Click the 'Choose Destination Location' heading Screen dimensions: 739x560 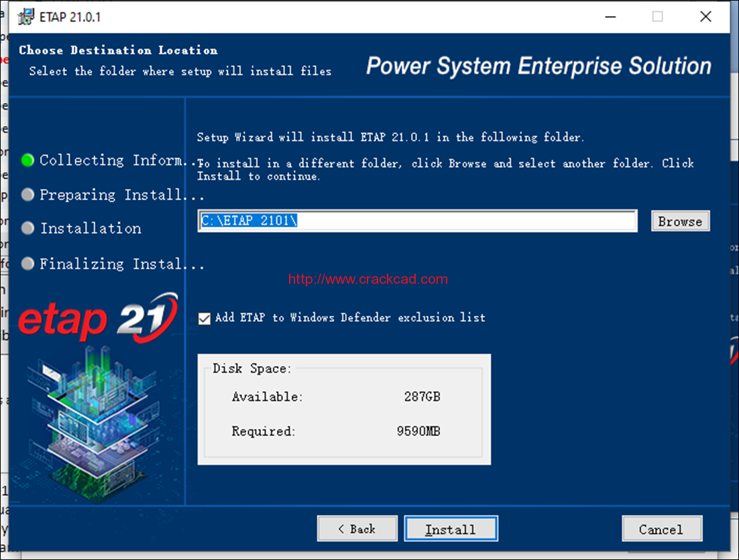[118, 50]
